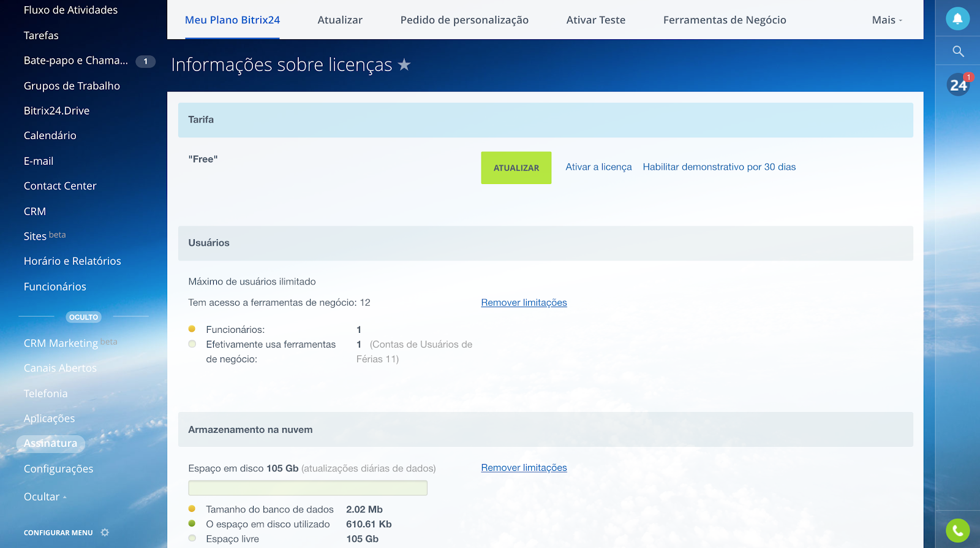This screenshot has height=548, width=980.
Task: Switch to Meu Plano Bitrix24 tab
Action: click(232, 20)
